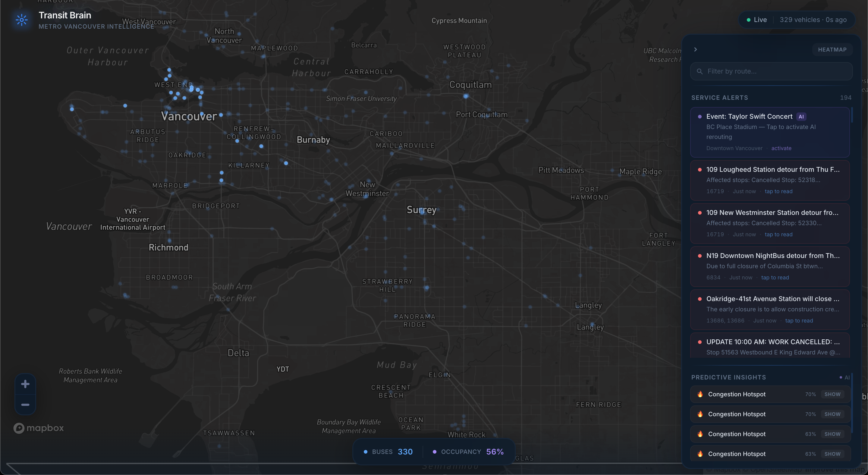
Task: Click the Transit Brain logo icon
Action: coord(22,20)
